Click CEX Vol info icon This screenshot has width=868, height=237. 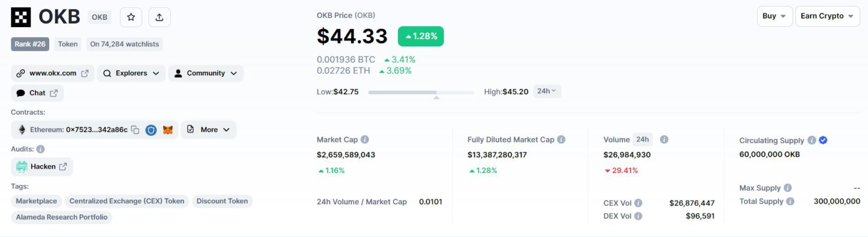point(638,203)
